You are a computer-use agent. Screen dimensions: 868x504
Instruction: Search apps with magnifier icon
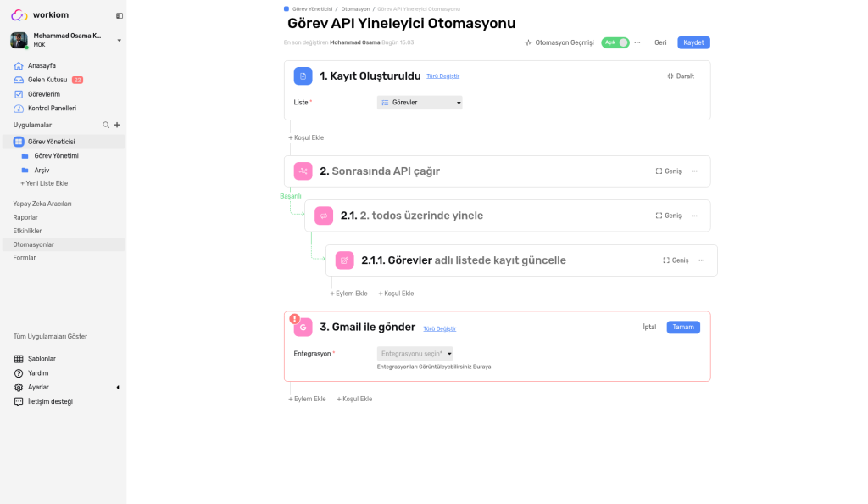(x=106, y=126)
